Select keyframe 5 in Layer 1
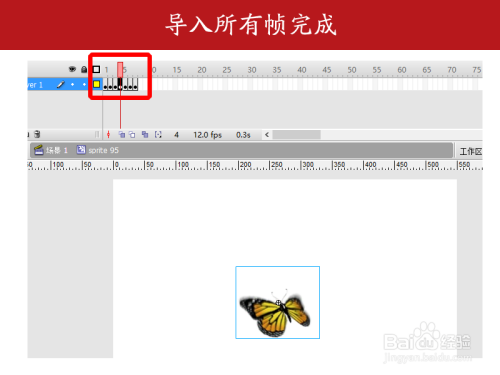500x375 pixels. pos(125,84)
